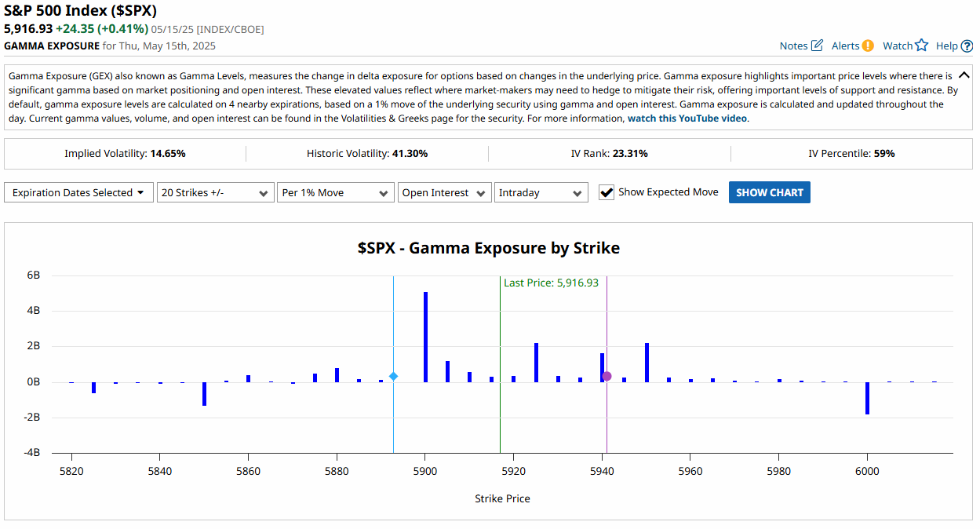This screenshot has height=529, width=980.
Task: Click the gamma bar at strike 5880
Action: pyautogui.click(x=337, y=375)
